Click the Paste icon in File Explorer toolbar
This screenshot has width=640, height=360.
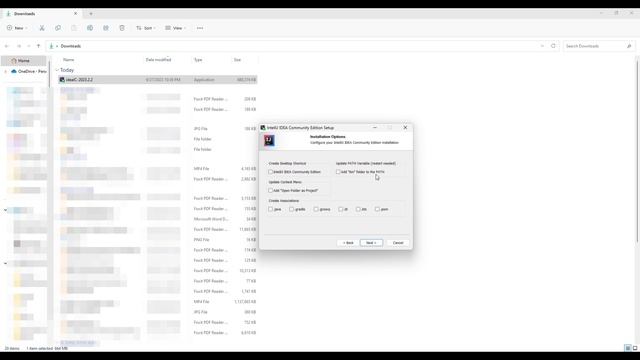pos(73,28)
